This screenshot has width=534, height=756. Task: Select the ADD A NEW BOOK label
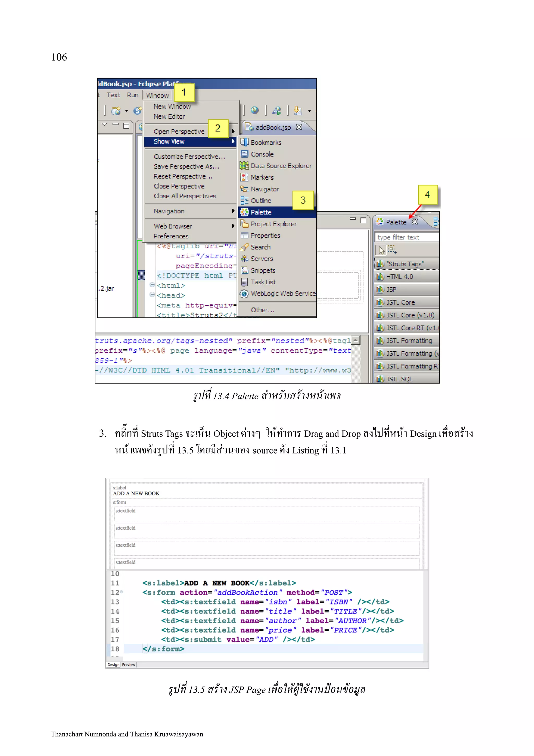136,494
